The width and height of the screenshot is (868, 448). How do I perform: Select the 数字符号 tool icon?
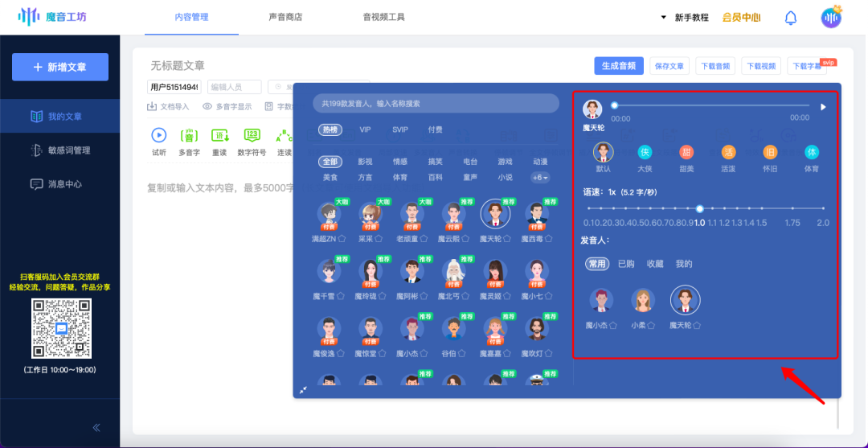click(x=252, y=135)
